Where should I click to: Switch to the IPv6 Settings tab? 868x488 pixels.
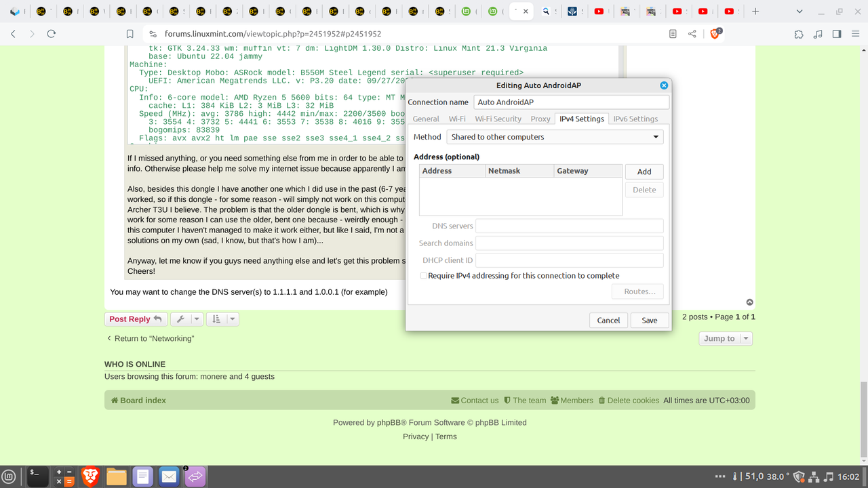(x=635, y=119)
